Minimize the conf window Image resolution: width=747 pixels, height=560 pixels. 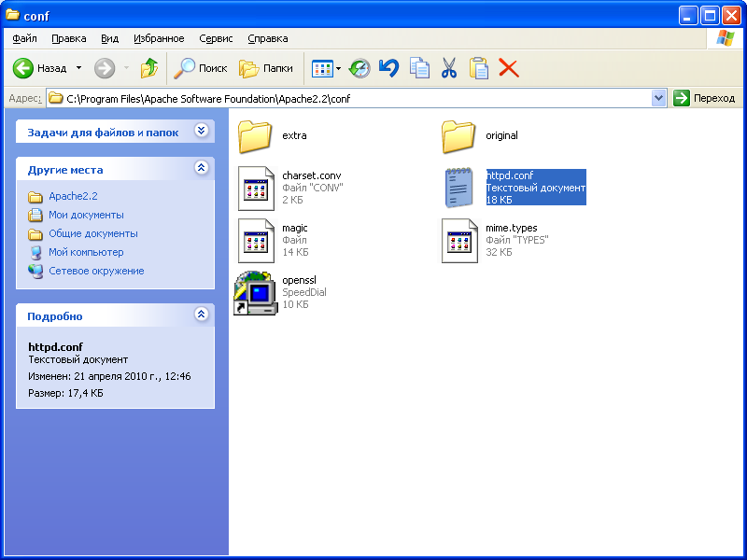click(688, 16)
